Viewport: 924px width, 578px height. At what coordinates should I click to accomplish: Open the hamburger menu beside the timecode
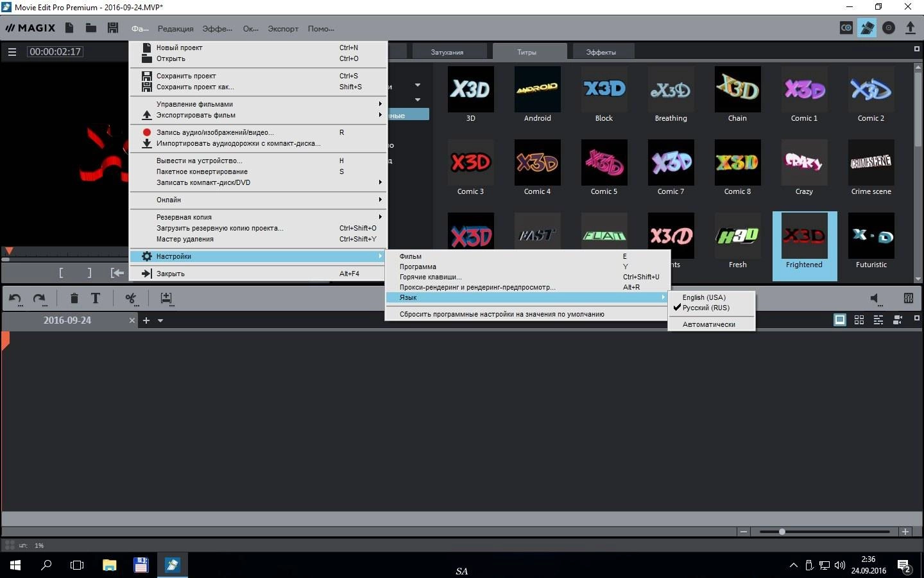[x=12, y=52]
